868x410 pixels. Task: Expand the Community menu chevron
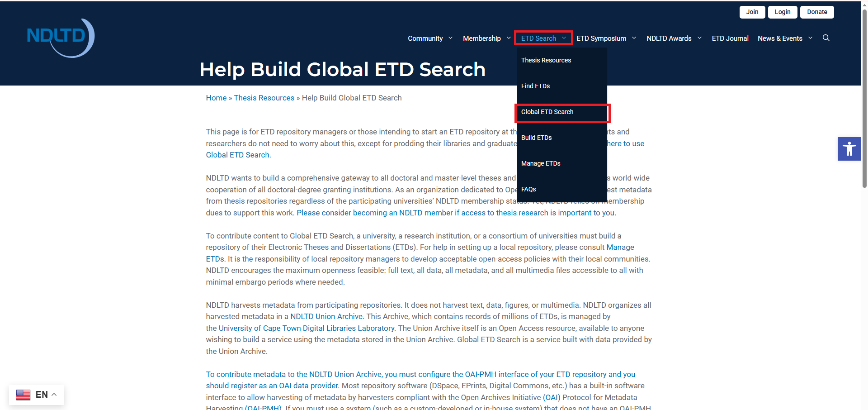click(450, 38)
